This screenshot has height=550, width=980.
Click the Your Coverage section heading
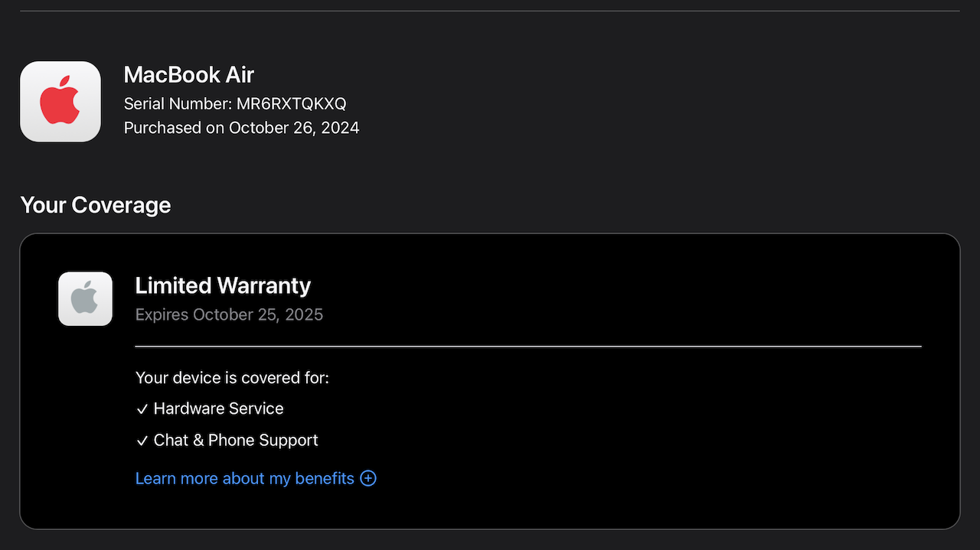pyautogui.click(x=95, y=205)
